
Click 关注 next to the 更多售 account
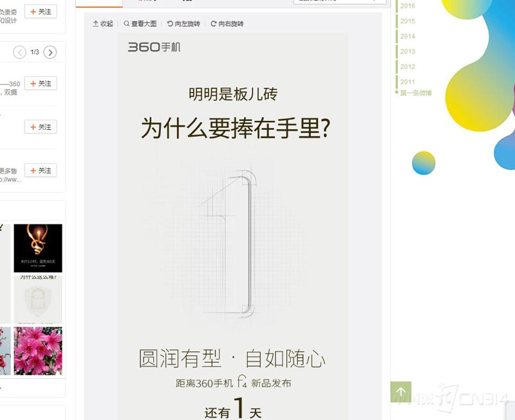41,170
